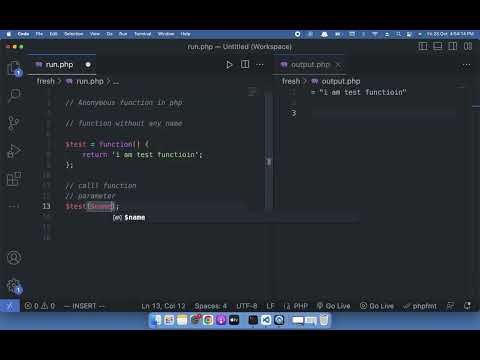The width and height of the screenshot is (480, 360).
Task: Open More Actions for run.php editor group
Action: coord(260,65)
